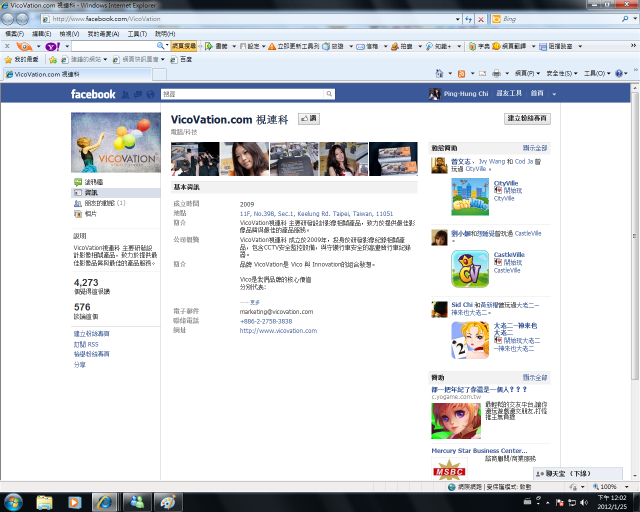Click Mercury Star Business Center ad link
Image resolution: width=640 pixels, height=512 pixels.
point(479,451)
